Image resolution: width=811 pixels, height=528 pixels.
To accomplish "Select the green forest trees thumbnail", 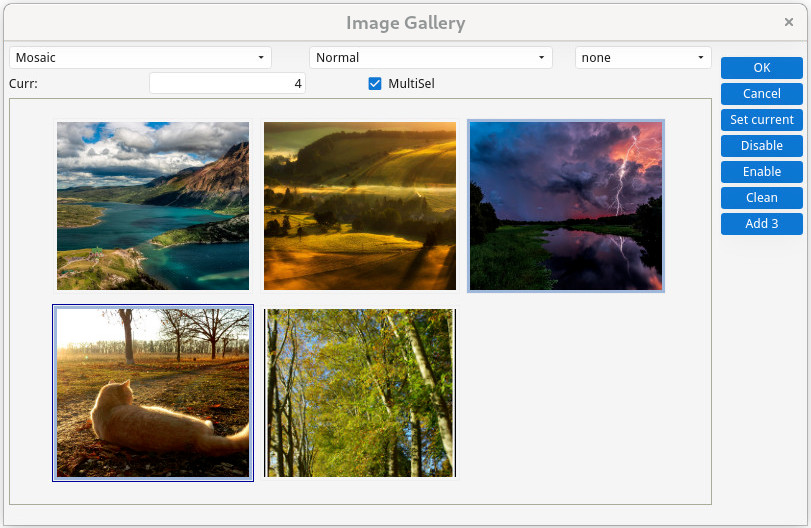I will 360,393.
